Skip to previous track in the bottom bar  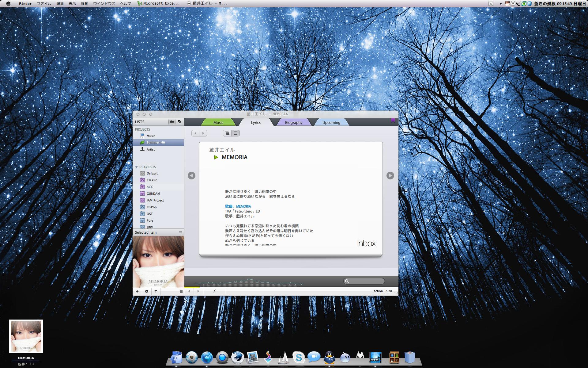pos(189,291)
